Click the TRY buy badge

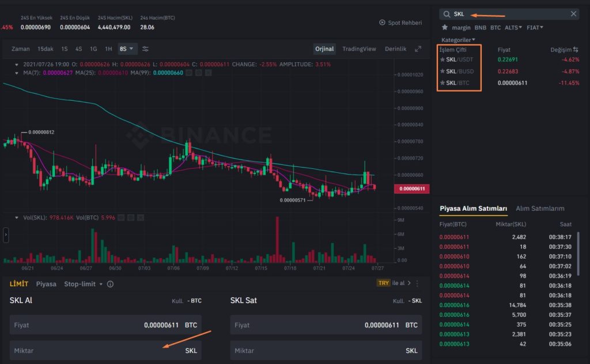(383, 283)
